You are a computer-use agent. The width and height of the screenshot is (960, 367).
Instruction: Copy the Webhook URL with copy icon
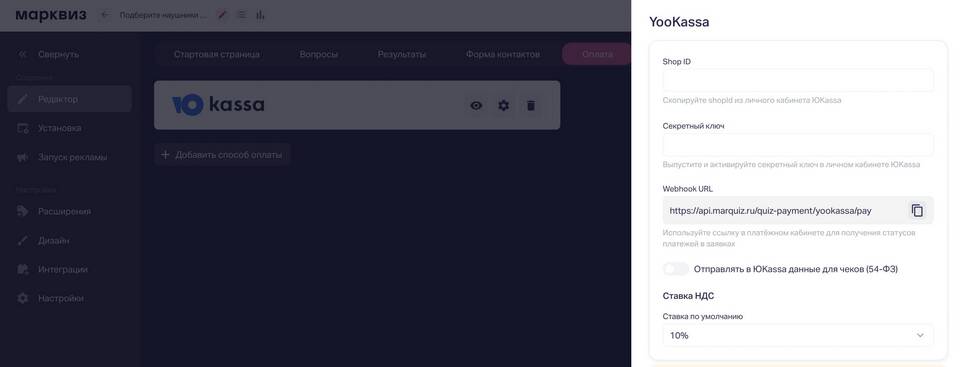917,211
